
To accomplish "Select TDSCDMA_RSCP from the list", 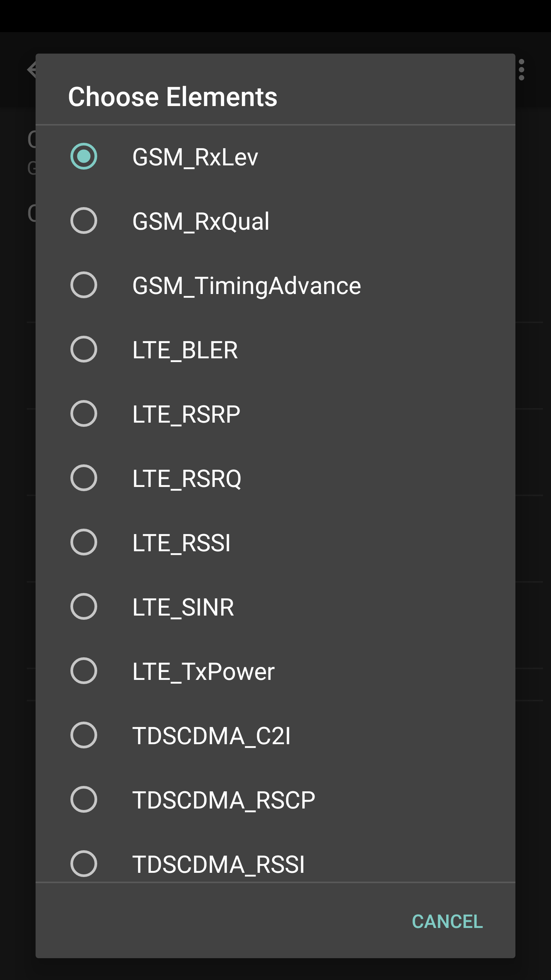I will [275, 800].
